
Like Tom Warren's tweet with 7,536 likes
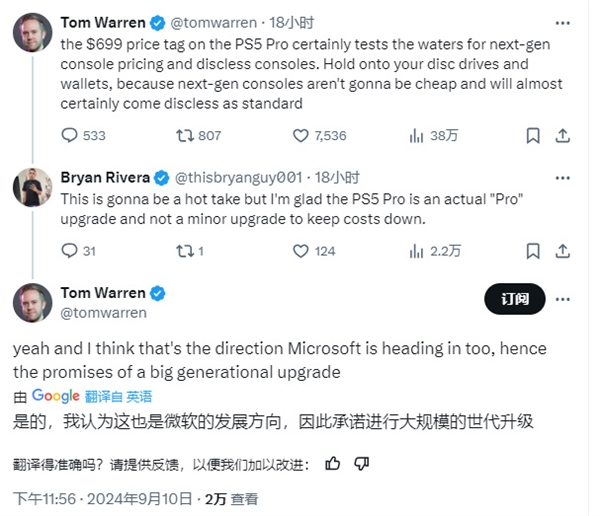point(301,135)
